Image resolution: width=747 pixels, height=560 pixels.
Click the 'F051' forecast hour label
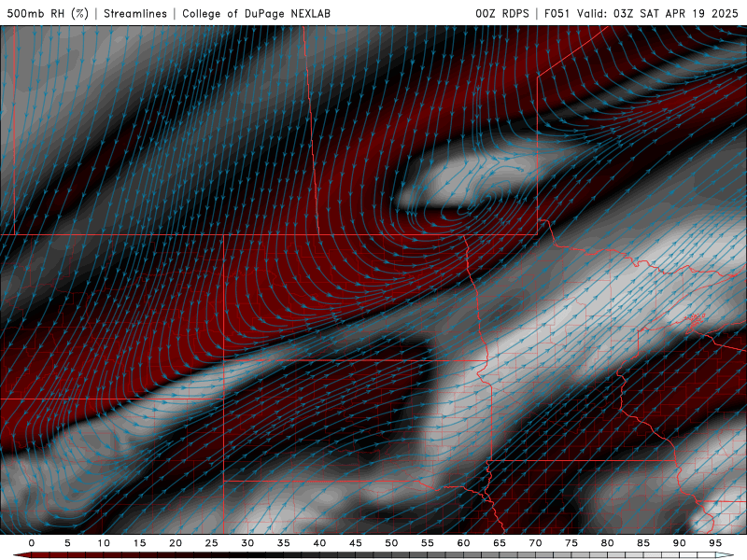click(557, 13)
